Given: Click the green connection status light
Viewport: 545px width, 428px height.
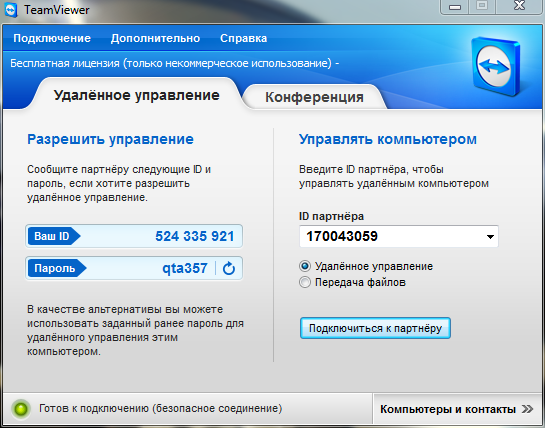Looking at the screenshot, I should pos(21,409).
